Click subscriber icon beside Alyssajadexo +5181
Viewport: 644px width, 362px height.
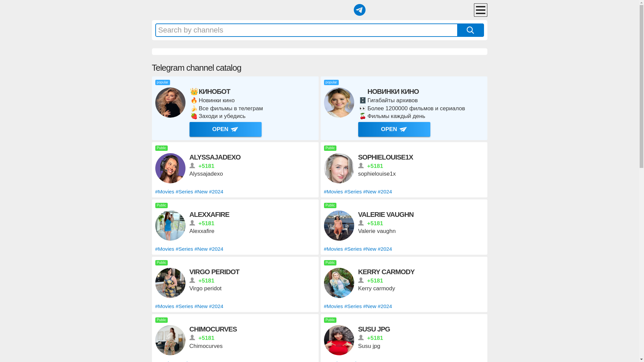click(192, 166)
